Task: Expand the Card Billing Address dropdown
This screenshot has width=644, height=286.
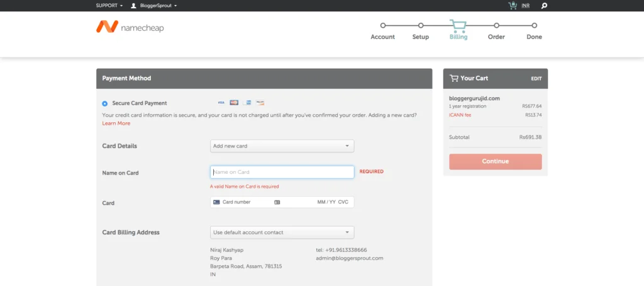Action: pyautogui.click(x=282, y=232)
